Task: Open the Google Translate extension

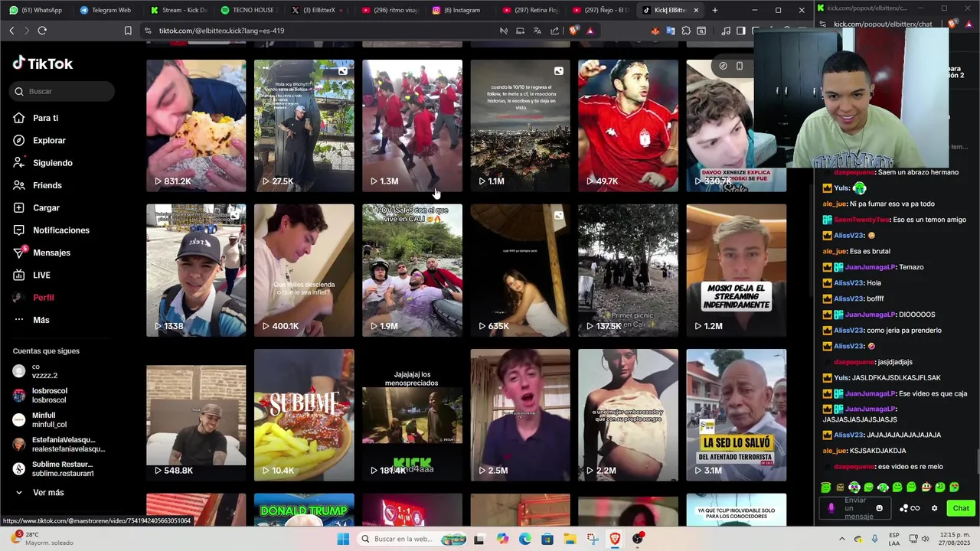Action: (671, 31)
